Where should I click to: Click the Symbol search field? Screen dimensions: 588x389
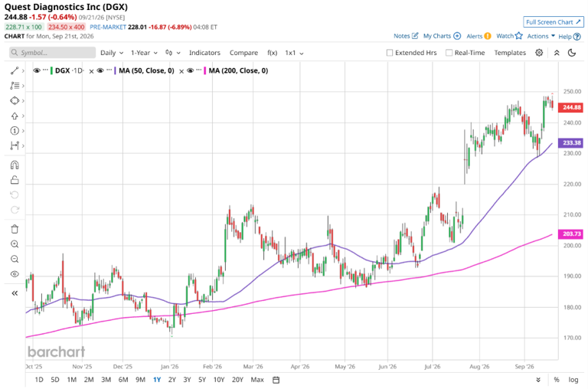click(53, 53)
